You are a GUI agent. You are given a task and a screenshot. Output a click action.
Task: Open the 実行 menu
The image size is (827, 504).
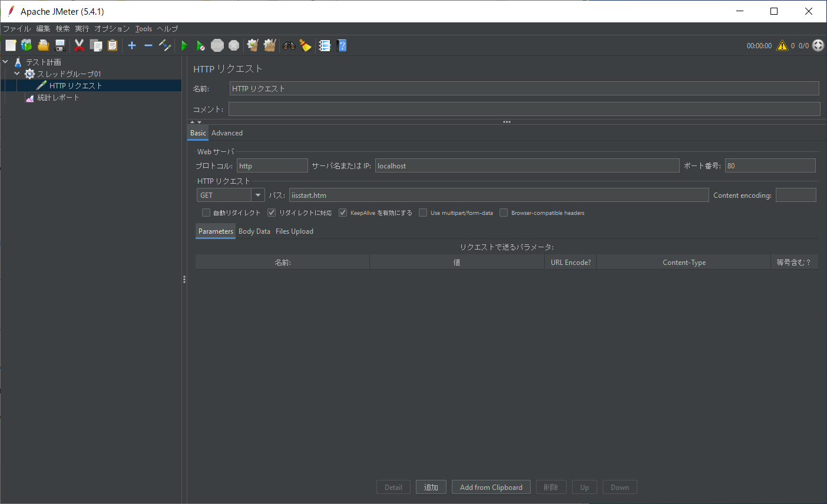(82, 28)
